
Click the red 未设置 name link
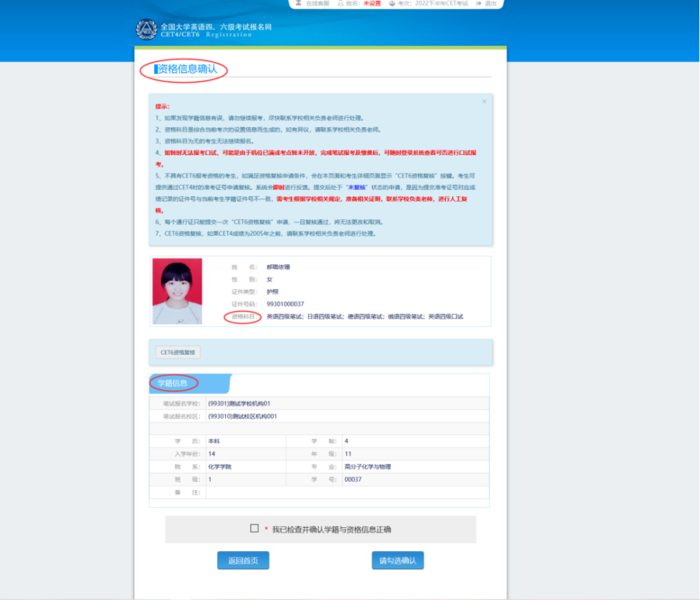tap(372, 4)
